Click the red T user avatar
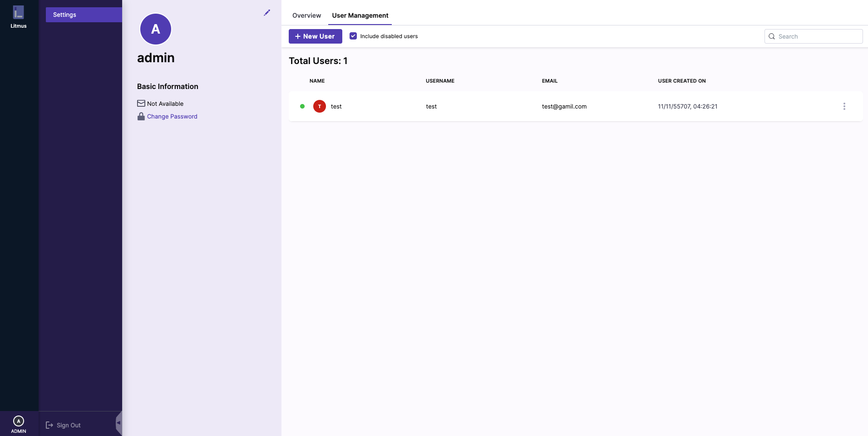 pyautogui.click(x=320, y=106)
